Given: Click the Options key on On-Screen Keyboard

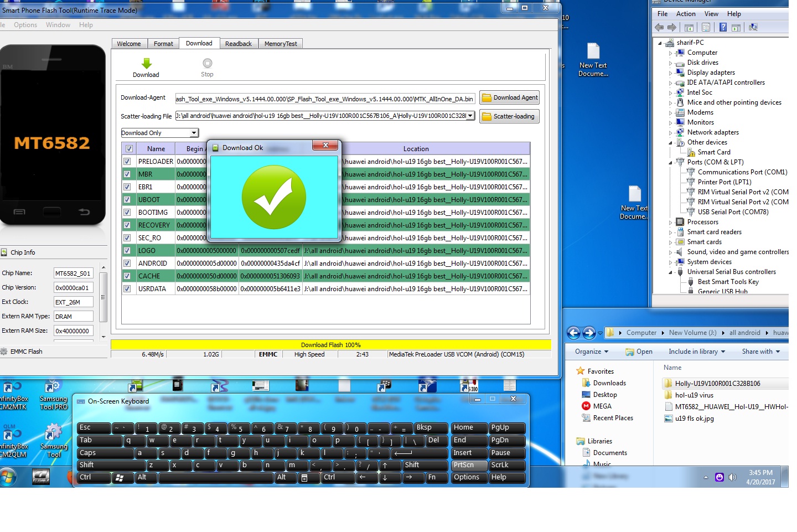Looking at the screenshot, I should [x=469, y=477].
